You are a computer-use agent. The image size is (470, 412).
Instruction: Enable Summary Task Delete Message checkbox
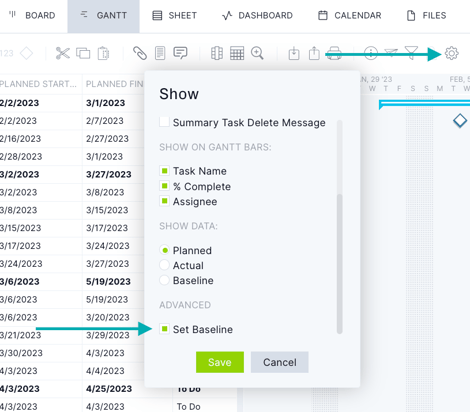point(164,122)
